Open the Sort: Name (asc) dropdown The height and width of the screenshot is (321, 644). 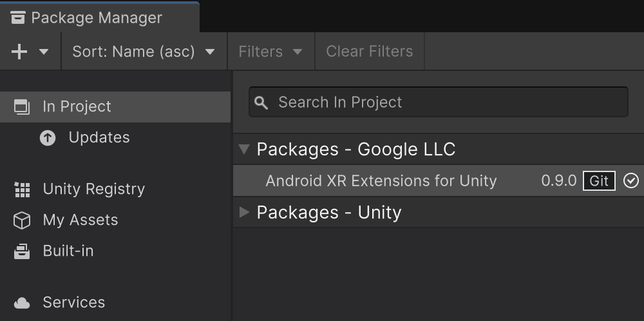(144, 52)
